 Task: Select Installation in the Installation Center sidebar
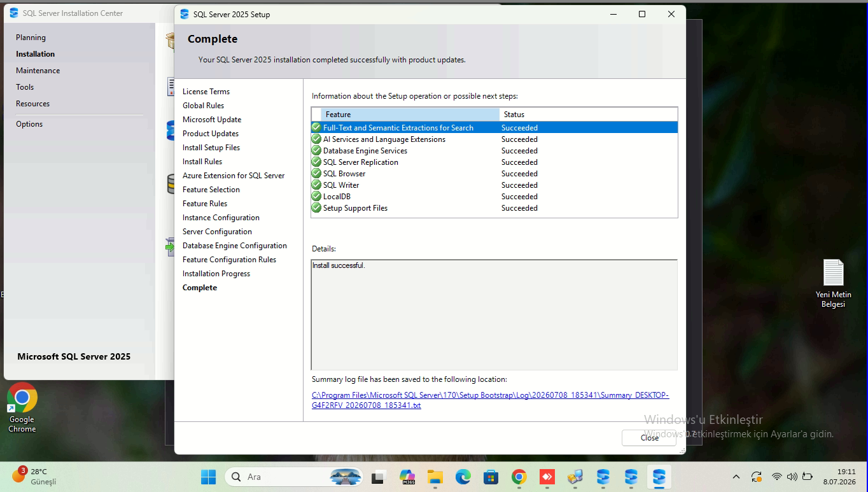36,54
